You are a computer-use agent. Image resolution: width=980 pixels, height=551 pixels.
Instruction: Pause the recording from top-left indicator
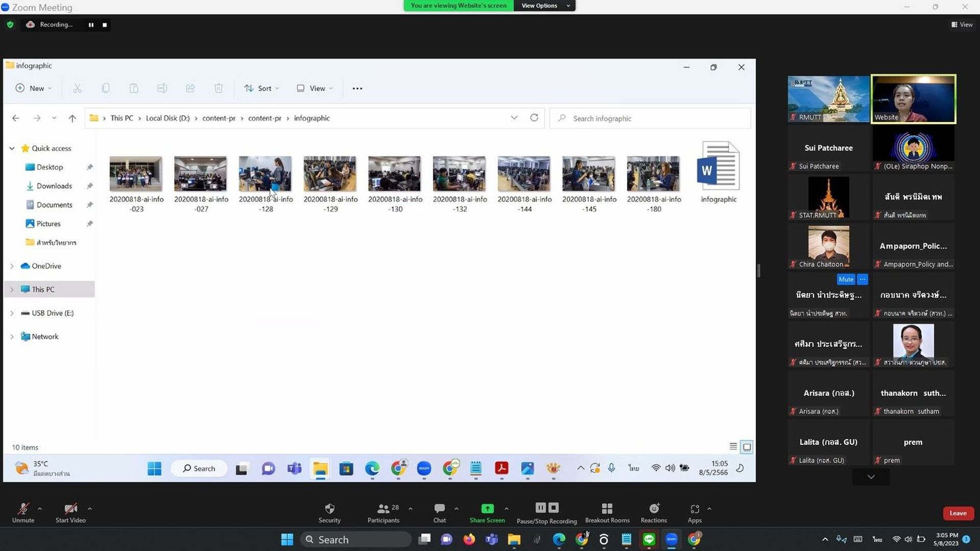(x=91, y=25)
